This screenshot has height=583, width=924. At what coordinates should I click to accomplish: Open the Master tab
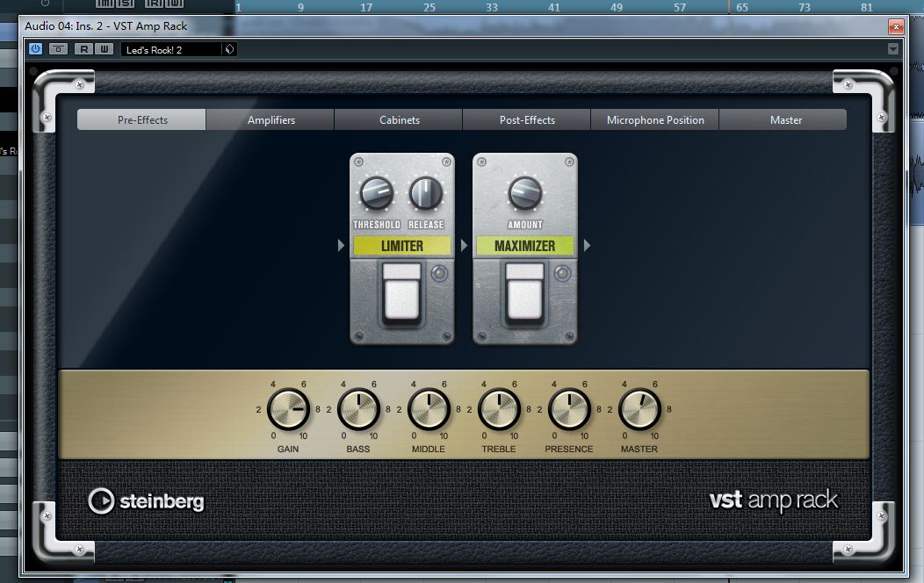tap(783, 119)
